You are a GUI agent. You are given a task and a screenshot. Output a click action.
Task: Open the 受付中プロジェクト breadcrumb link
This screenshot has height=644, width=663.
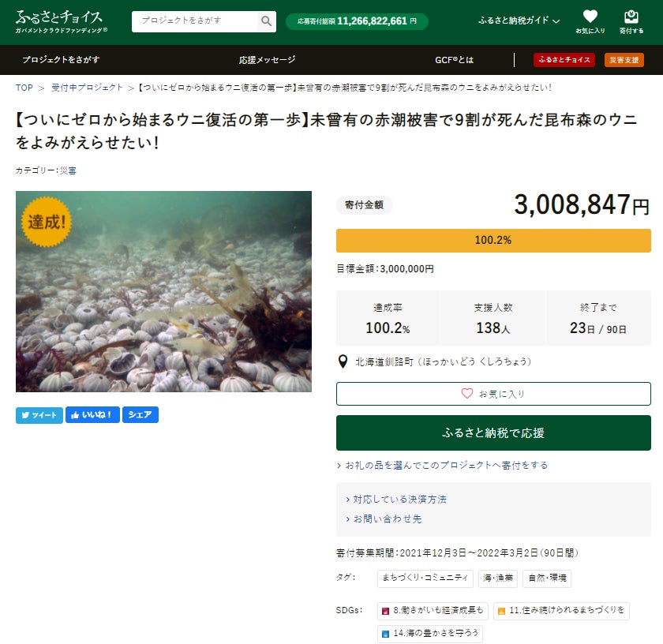pyautogui.click(x=87, y=88)
